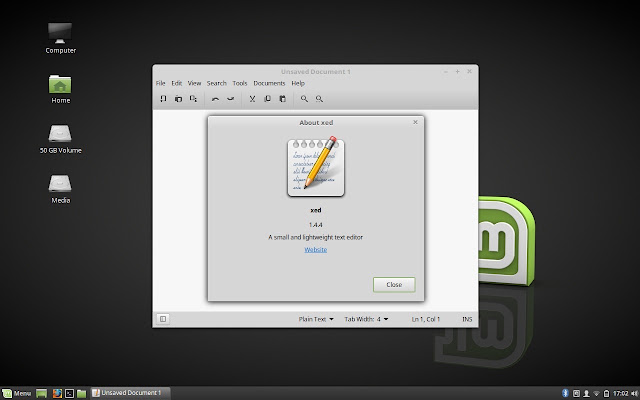Check the battery tray icon
This screenshot has height=400, width=640.
[x=607, y=393]
